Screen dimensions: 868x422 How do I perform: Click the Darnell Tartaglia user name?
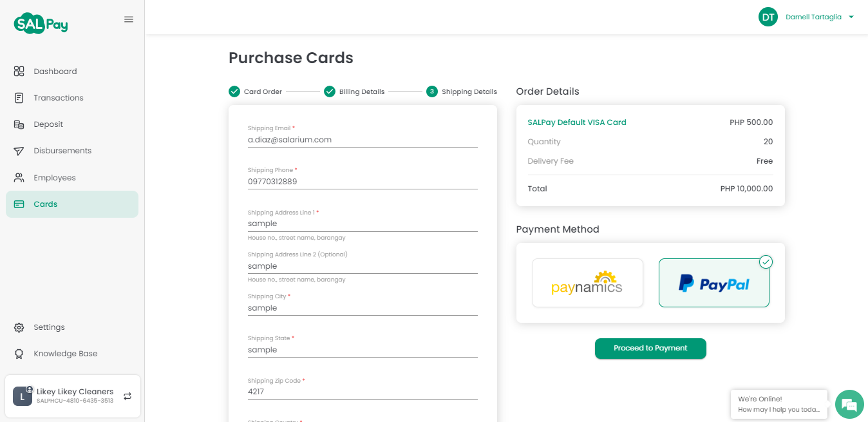click(x=813, y=17)
